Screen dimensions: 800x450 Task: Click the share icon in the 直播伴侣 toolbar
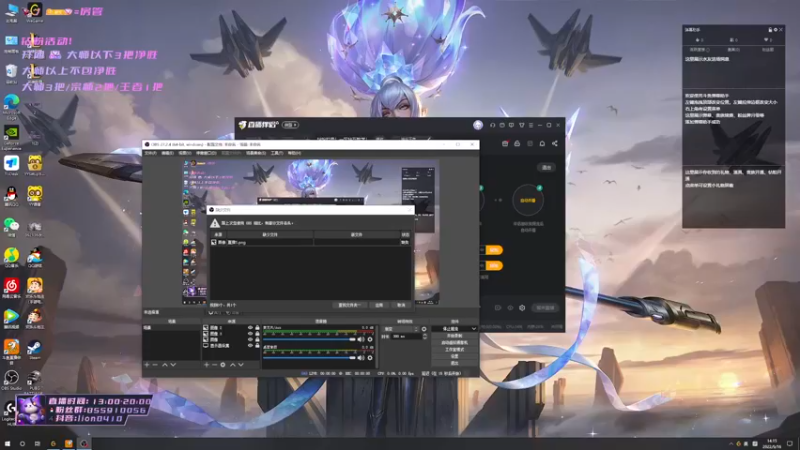point(555,143)
